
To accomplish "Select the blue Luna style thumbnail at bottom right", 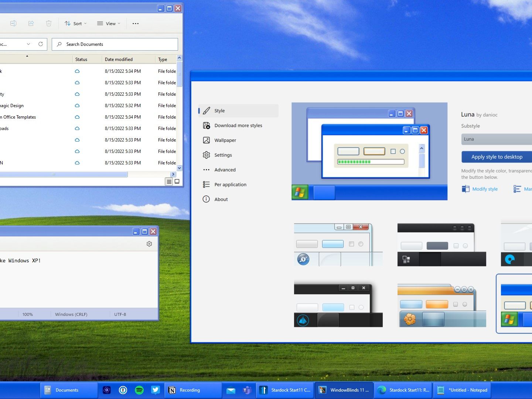I will point(514,304).
